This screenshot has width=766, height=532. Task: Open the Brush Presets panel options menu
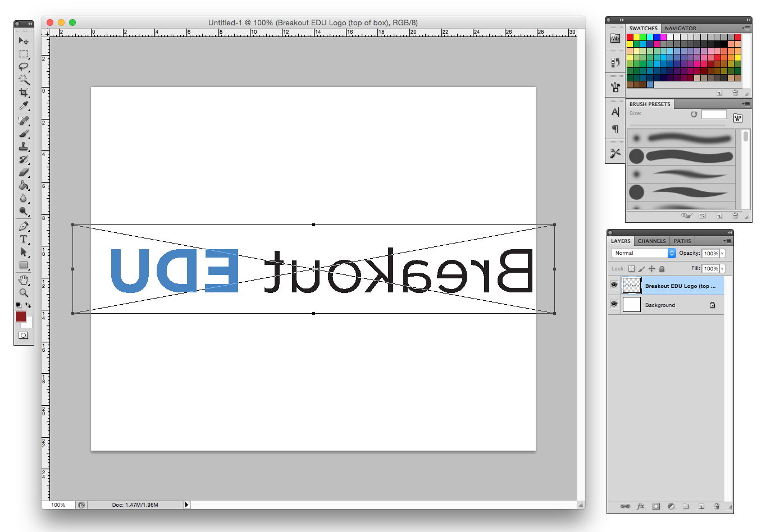pos(746,104)
